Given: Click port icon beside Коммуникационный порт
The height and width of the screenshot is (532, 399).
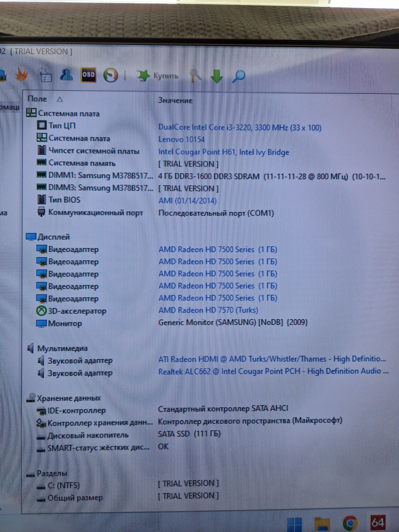Looking at the screenshot, I should [x=41, y=212].
